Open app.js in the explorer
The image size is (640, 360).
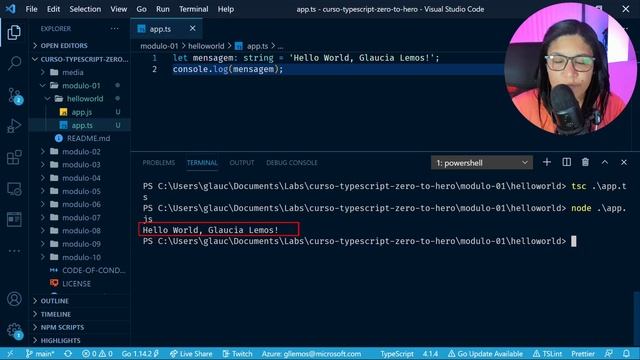[80, 112]
